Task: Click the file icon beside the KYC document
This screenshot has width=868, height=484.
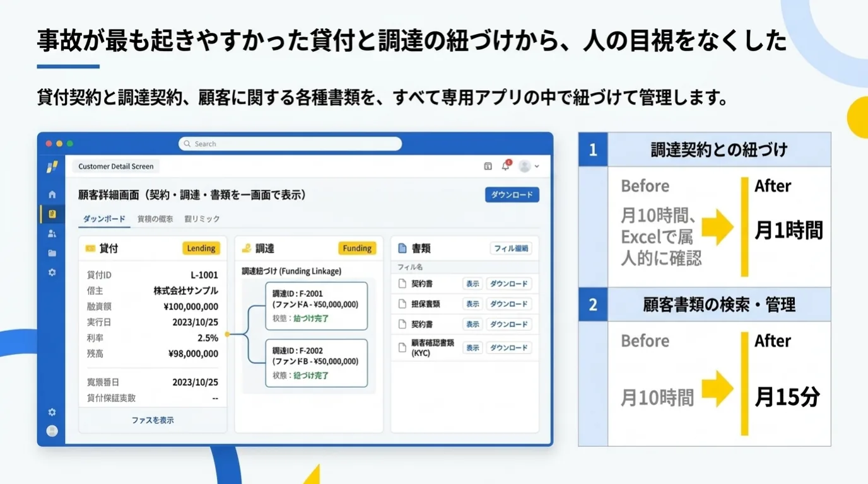Action: (402, 347)
